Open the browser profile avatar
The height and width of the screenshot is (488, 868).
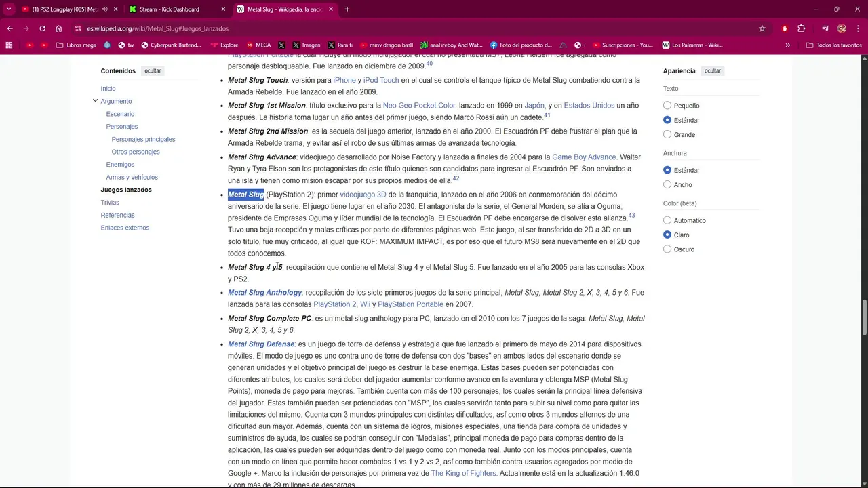point(842,28)
